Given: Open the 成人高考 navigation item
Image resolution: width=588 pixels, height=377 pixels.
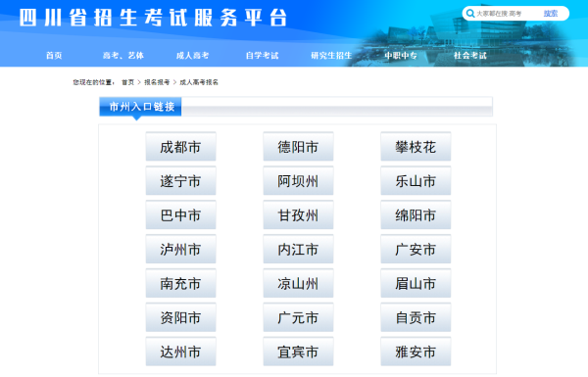Looking at the screenshot, I should click(192, 56).
